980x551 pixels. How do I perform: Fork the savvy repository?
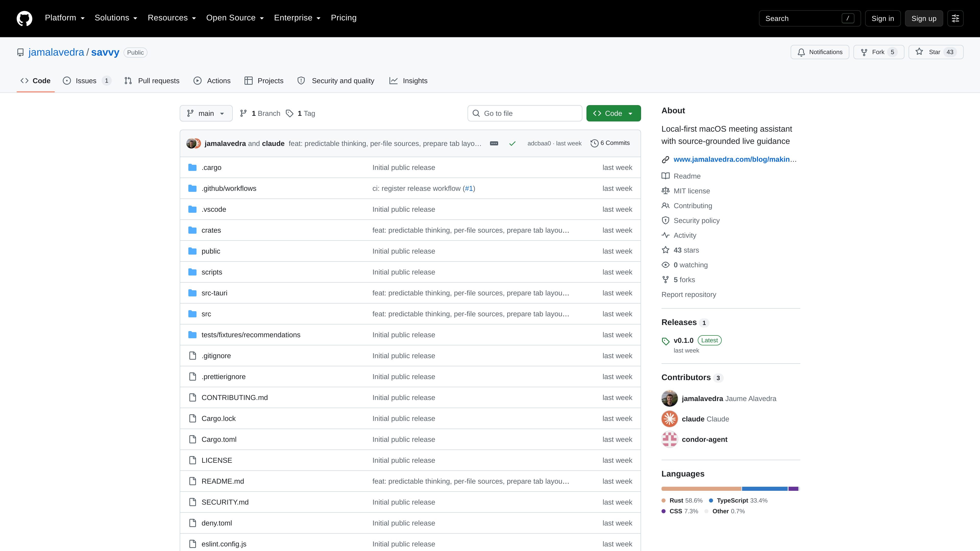[878, 52]
